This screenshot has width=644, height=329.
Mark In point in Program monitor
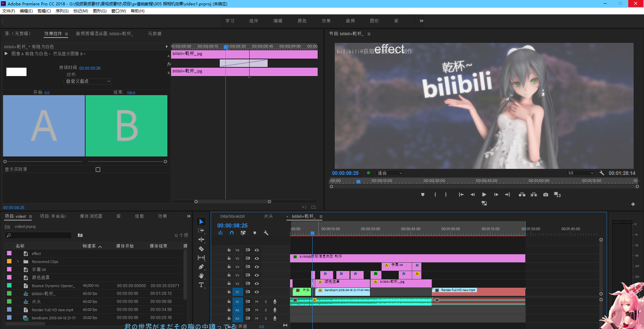[x=435, y=195]
